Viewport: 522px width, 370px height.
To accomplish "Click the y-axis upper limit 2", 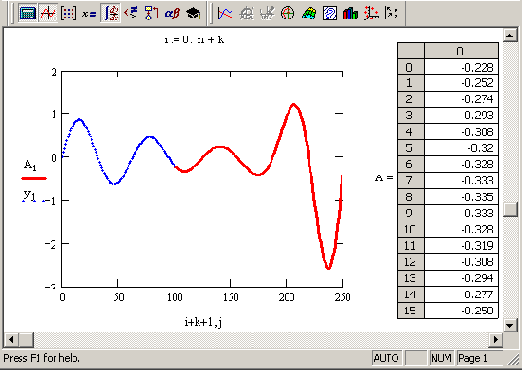I will 54,72.
